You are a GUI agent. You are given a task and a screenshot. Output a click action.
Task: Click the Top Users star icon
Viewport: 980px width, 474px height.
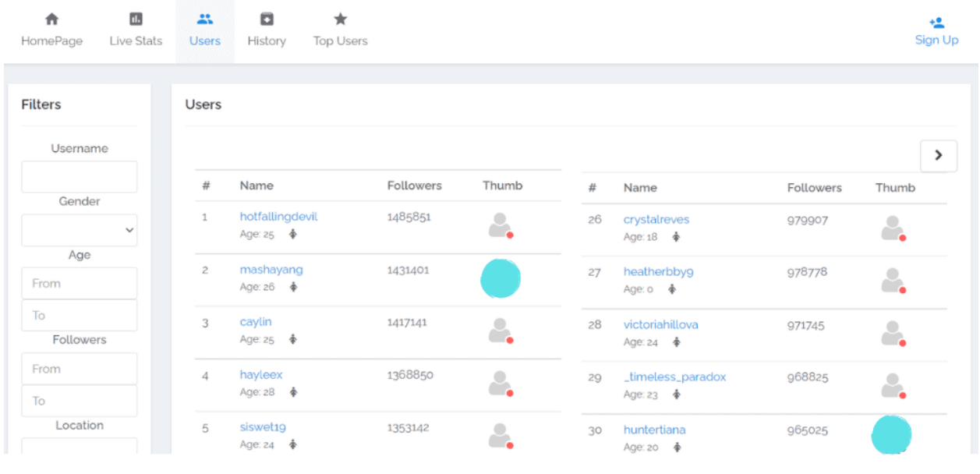pyautogui.click(x=340, y=19)
